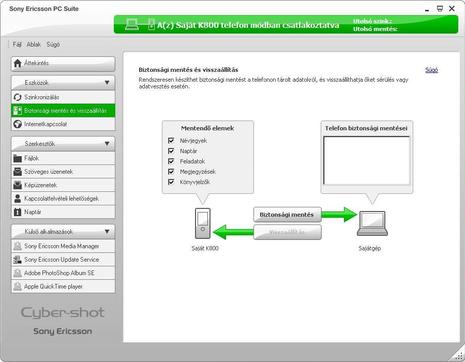This screenshot has width=465, height=362.
Task: Launch Sony Ericsson Media Manager entry
Action: coord(63,246)
